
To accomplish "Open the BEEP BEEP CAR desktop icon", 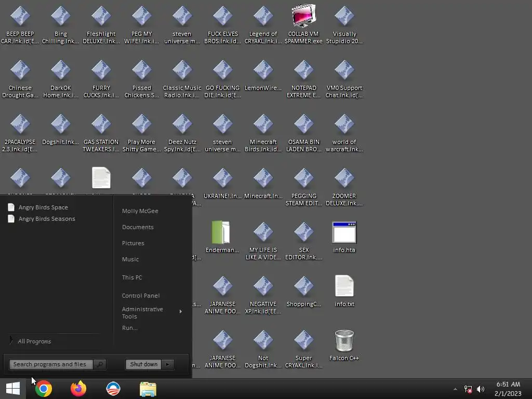I will (20, 24).
